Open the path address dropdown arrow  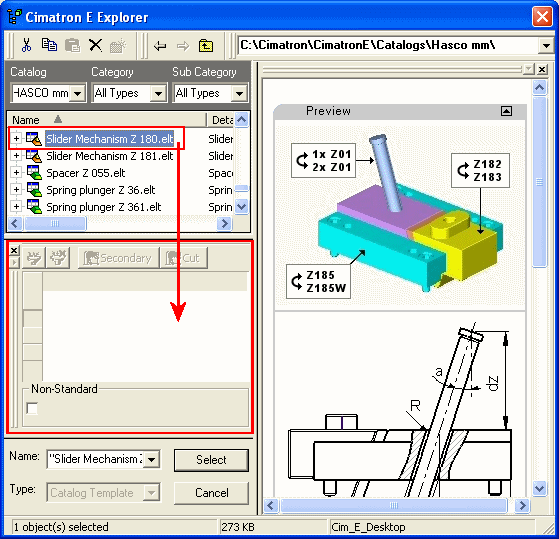(x=545, y=46)
